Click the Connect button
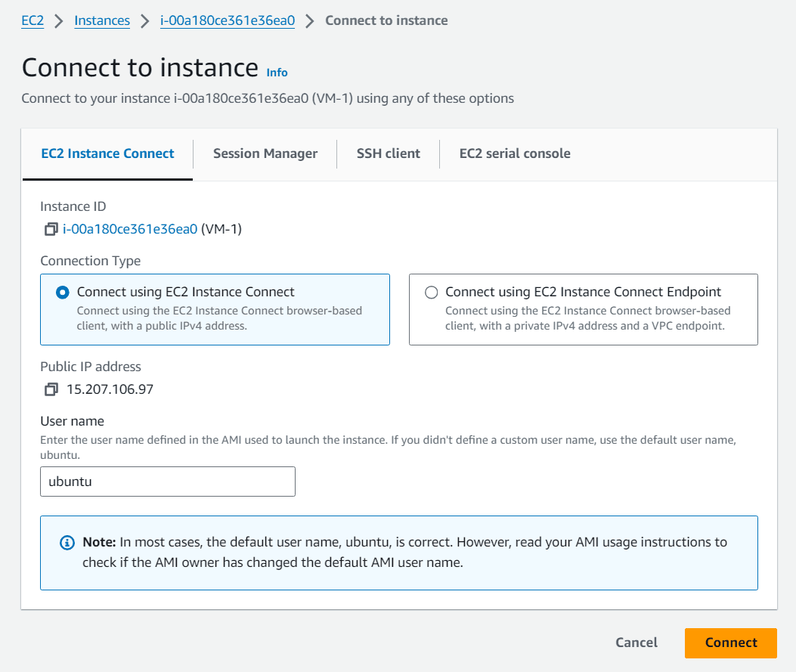The image size is (796, 672). pyautogui.click(x=729, y=643)
